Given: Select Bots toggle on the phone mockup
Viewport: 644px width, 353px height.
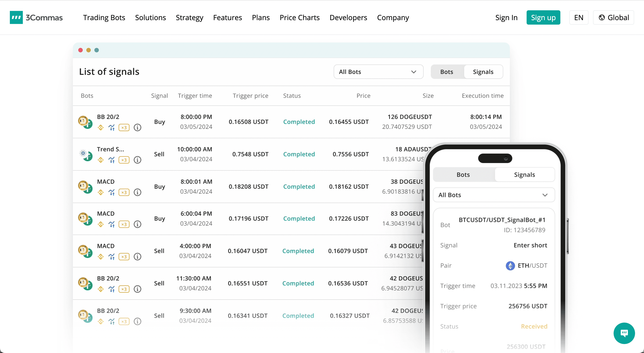Looking at the screenshot, I should click(463, 175).
